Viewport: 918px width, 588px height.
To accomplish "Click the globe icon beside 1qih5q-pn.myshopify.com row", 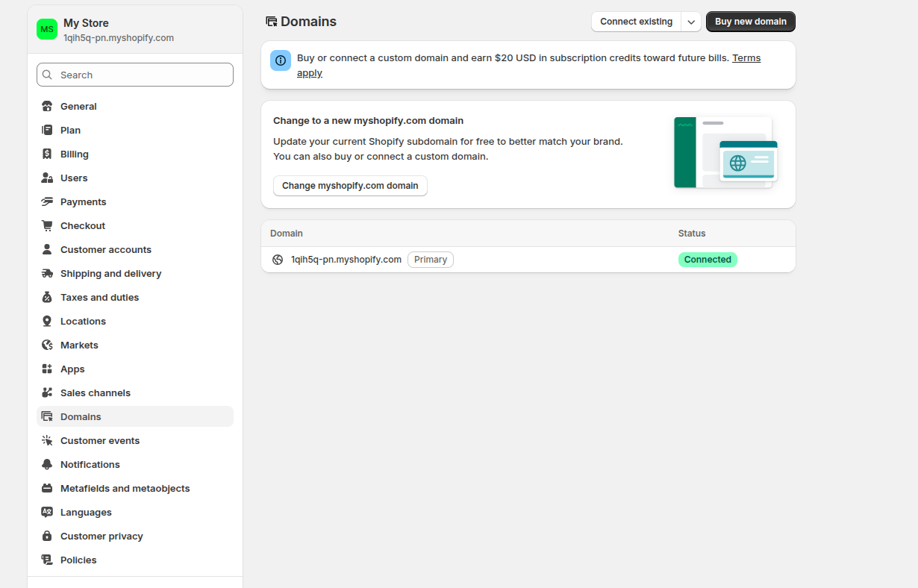I will tap(278, 260).
